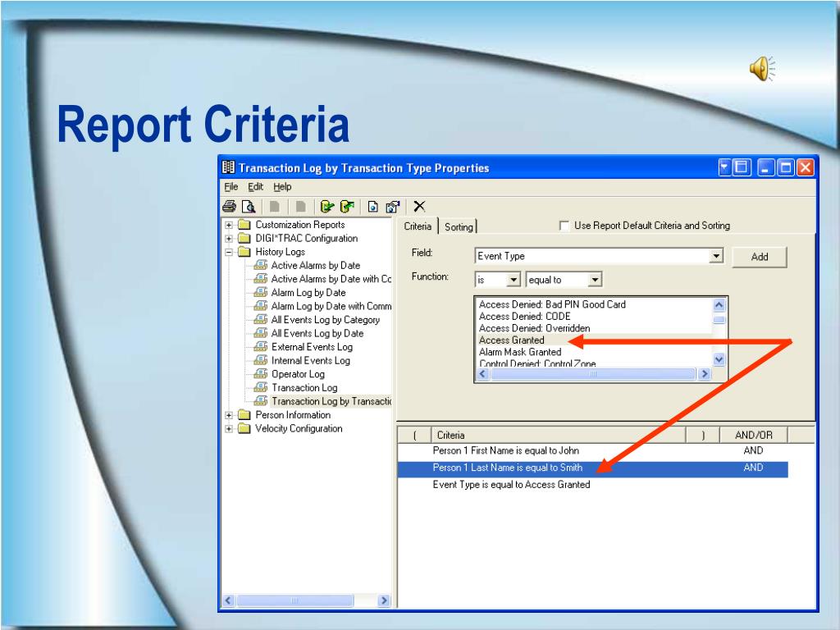Click the second greyed-out page toolbar icon
840x630 pixels.
[300, 206]
